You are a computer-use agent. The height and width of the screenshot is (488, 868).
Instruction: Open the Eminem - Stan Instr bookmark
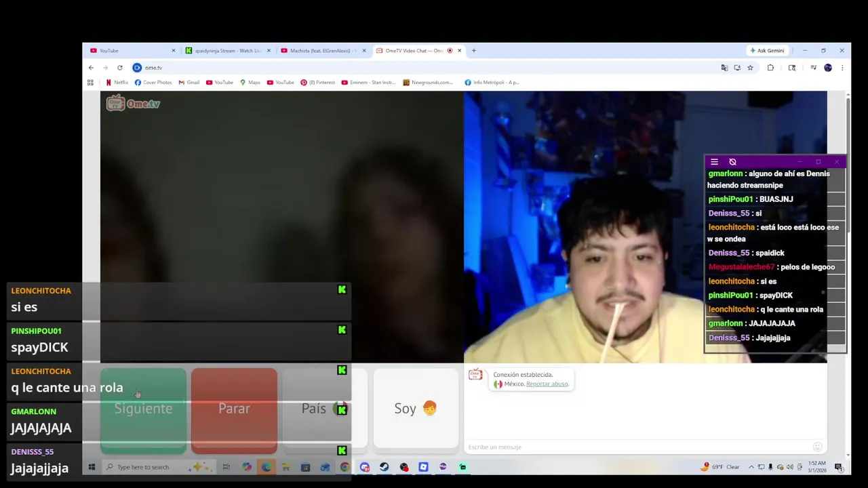pyautogui.click(x=368, y=83)
